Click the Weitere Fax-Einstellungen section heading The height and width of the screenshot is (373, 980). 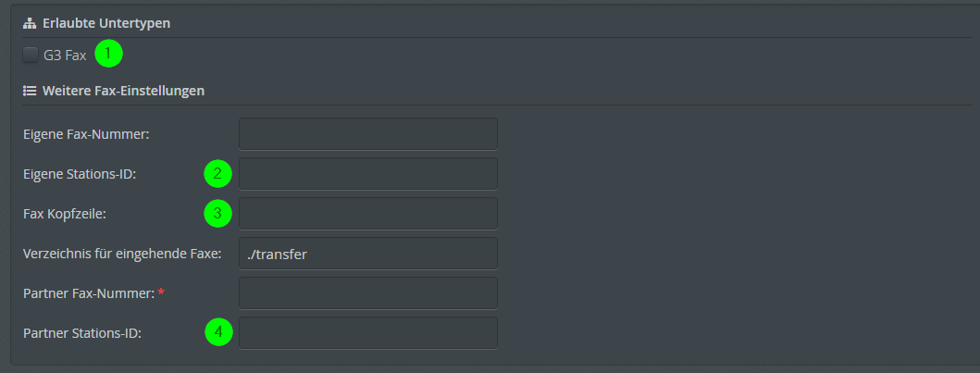click(123, 91)
